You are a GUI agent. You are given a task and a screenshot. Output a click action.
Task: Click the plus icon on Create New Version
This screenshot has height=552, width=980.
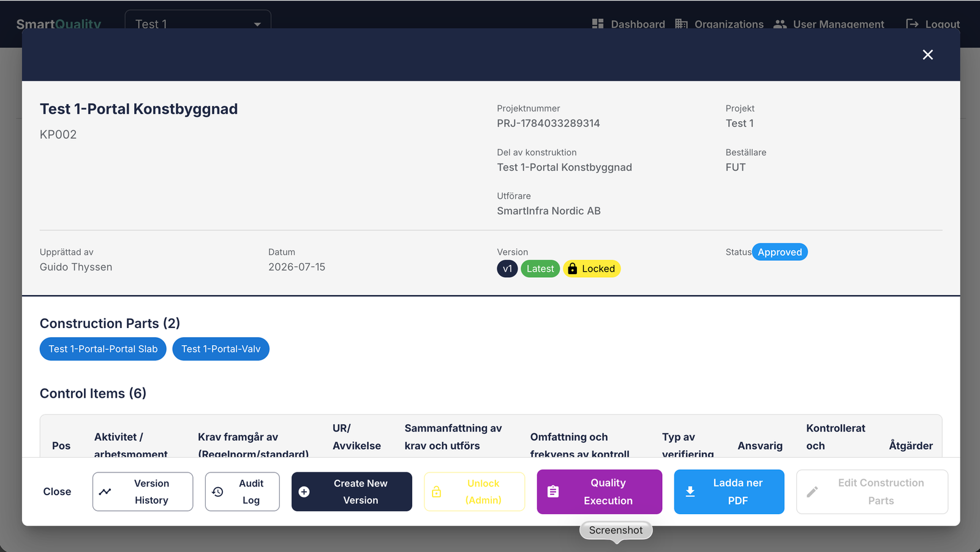pyautogui.click(x=304, y=491)
